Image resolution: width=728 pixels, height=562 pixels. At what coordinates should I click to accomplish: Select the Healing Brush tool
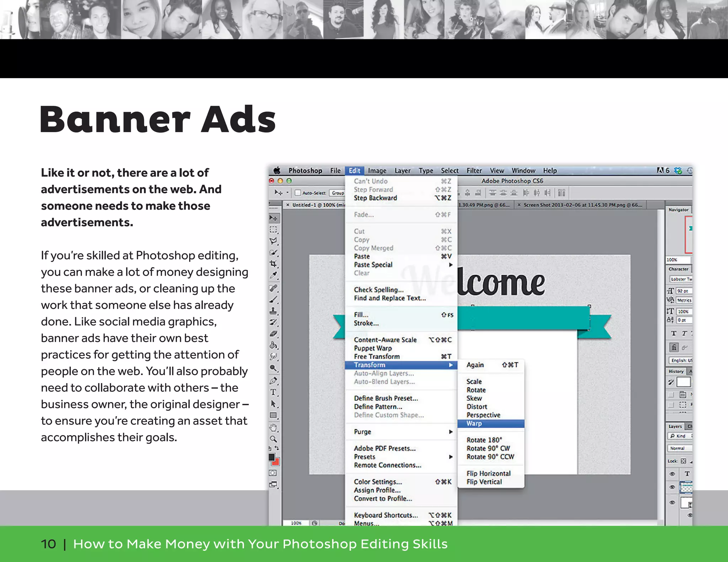274,288
